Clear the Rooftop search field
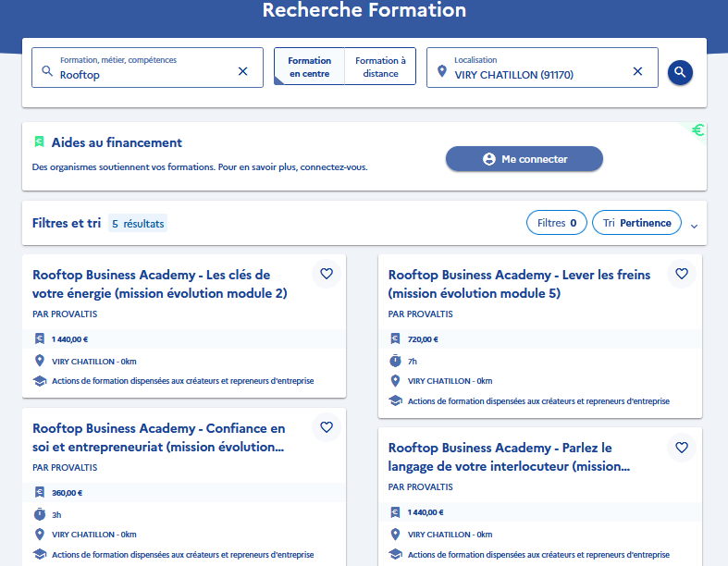The height and width of the screenshot is (566, 728). 243,71
